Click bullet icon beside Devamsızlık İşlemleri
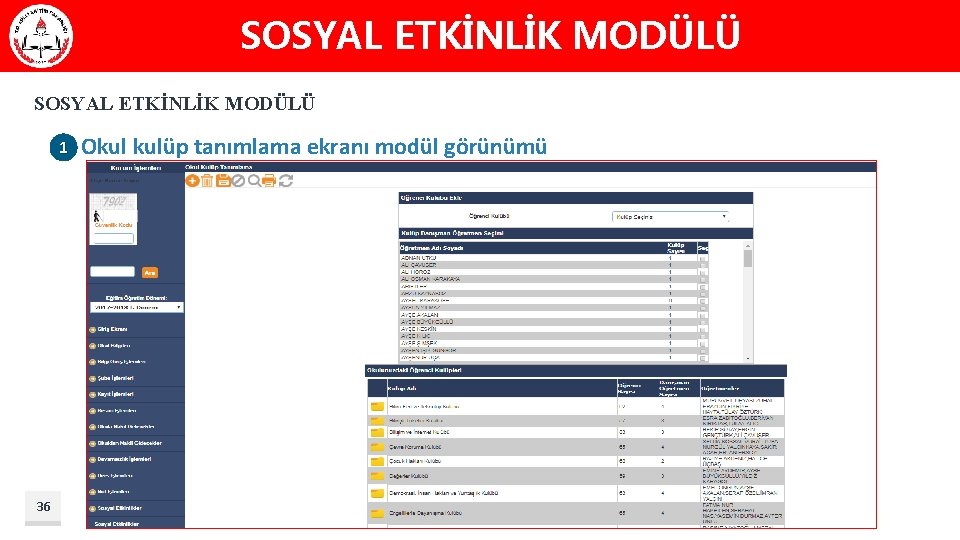The height and width of the screenshot is (540, 960). [92, 459]
